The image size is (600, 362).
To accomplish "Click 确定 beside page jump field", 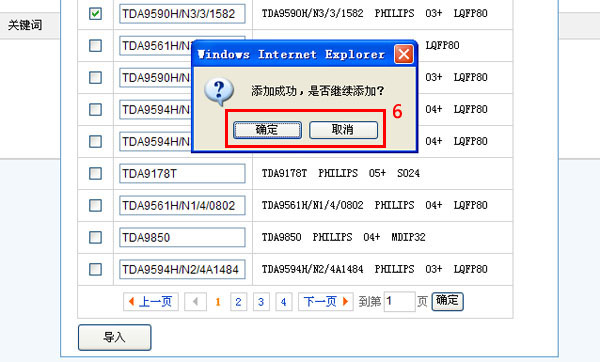I will tap(447, 301).
